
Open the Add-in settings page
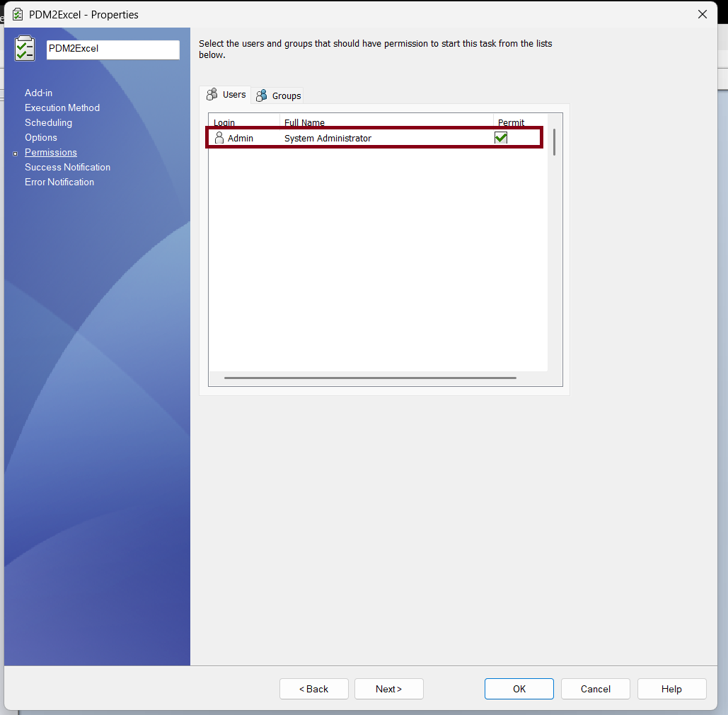click(x=38, y=93)
